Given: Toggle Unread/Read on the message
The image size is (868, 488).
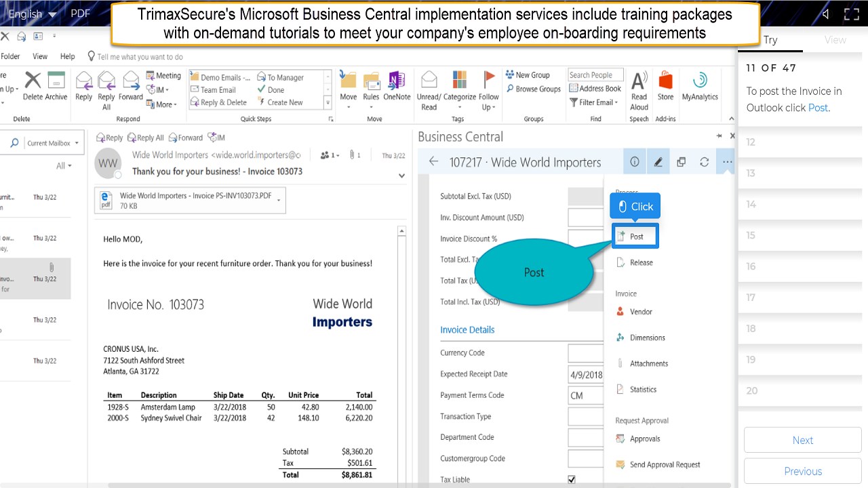Looking at the screenshot, I should (x=429, y=91).
